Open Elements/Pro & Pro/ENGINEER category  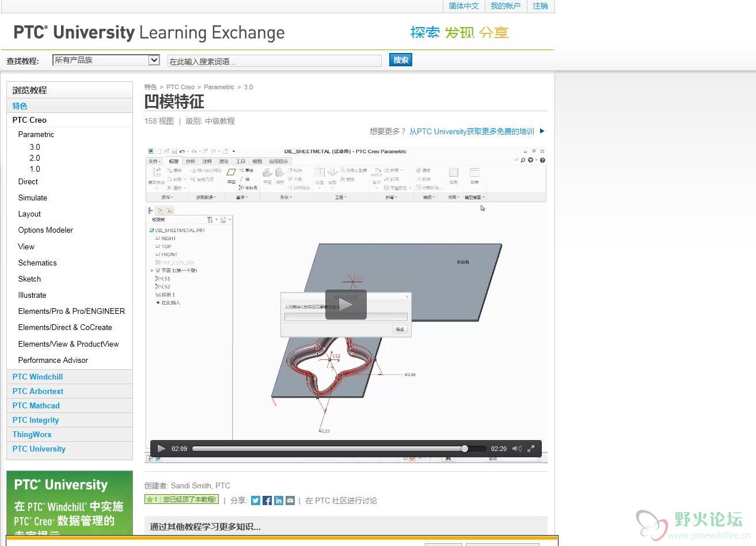(x=71, y=311)
